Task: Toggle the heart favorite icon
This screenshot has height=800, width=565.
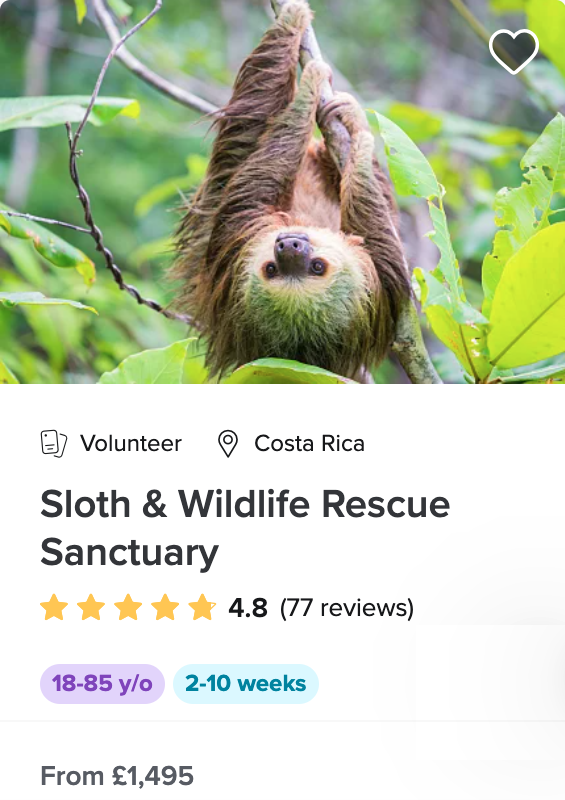Action: 513,51
